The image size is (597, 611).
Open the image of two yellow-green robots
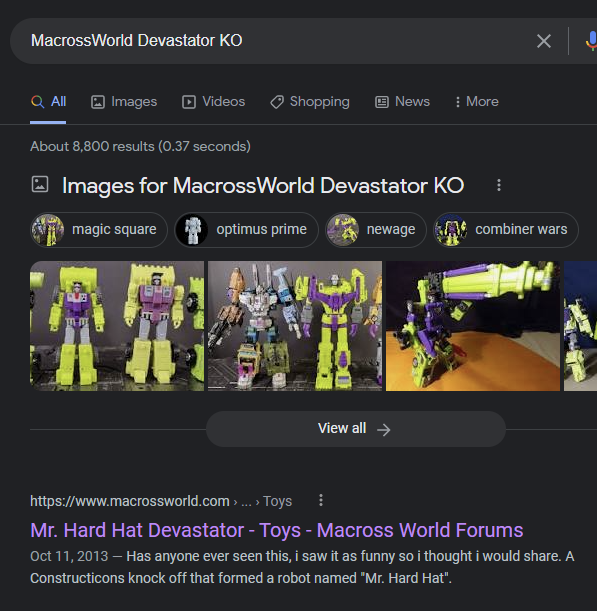(x=117, y=326)
